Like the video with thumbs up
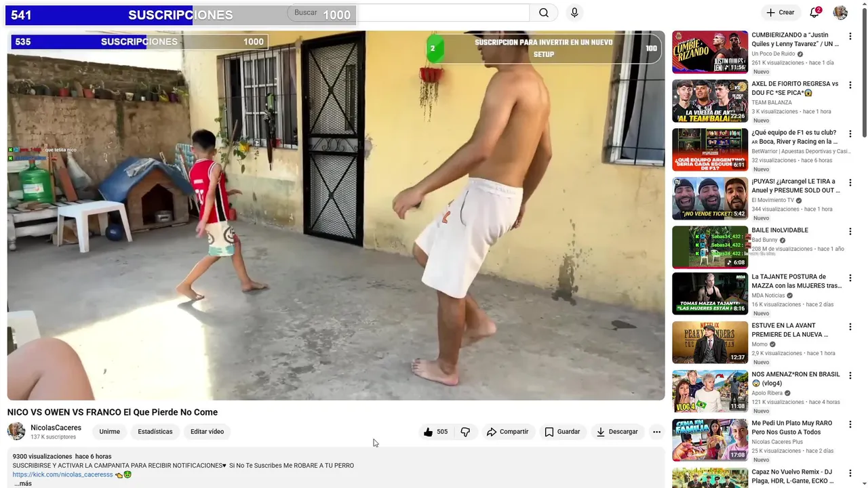The image size is (868, 488). click(x=435, y=432)
